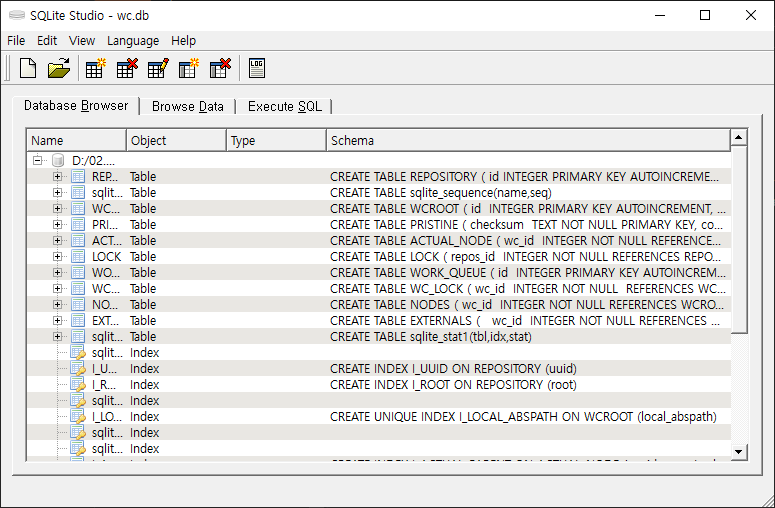Select the 'CREATE UNIQUE INDEX I_LOCAL_ABSPATH' schema cell
Screen dimensions: 775x508
pos(528,417)
